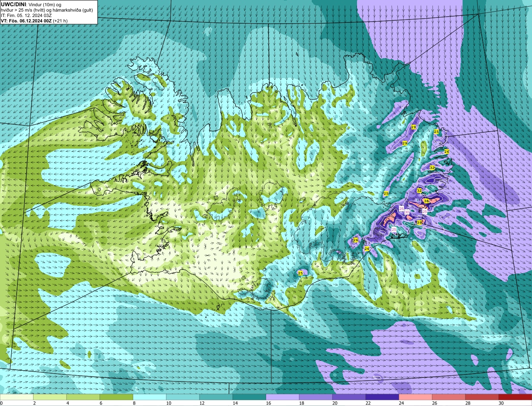Click the 8–10 m/s pale cyan legend swatch
Image resolution: width=532 pixels, height=406 pixels.
click(150, 397)
